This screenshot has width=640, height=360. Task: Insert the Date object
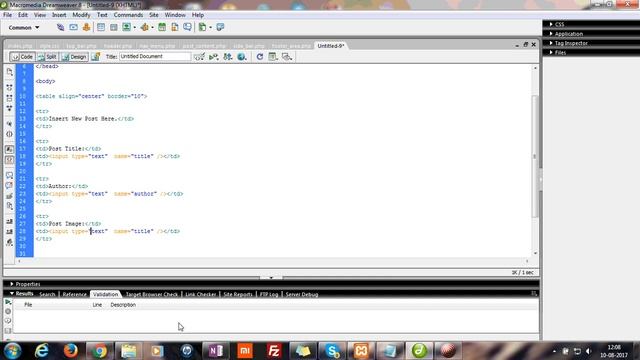click(x=162, y=27)
